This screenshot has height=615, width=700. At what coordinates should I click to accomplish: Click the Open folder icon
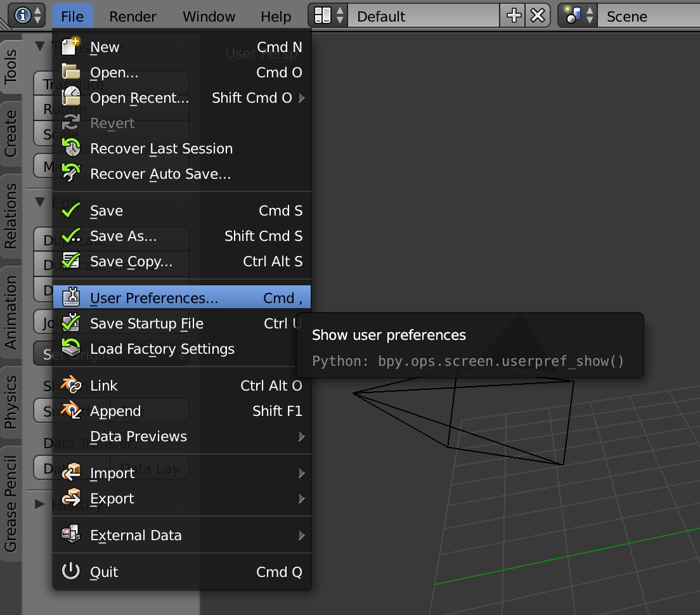tap(71, 73)
